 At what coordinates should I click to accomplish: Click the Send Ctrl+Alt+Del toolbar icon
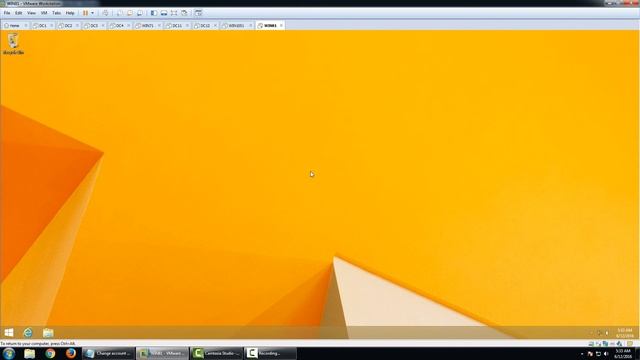[105, 13]
